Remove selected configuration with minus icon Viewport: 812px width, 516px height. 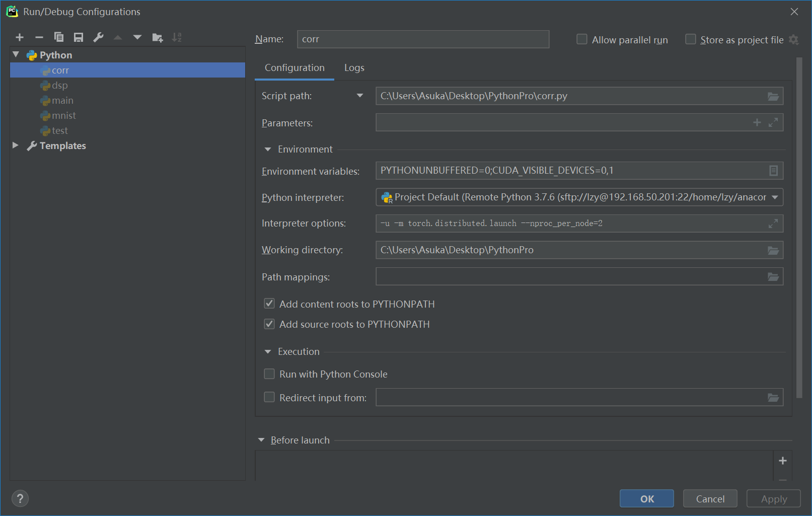[x=39, y=37]
